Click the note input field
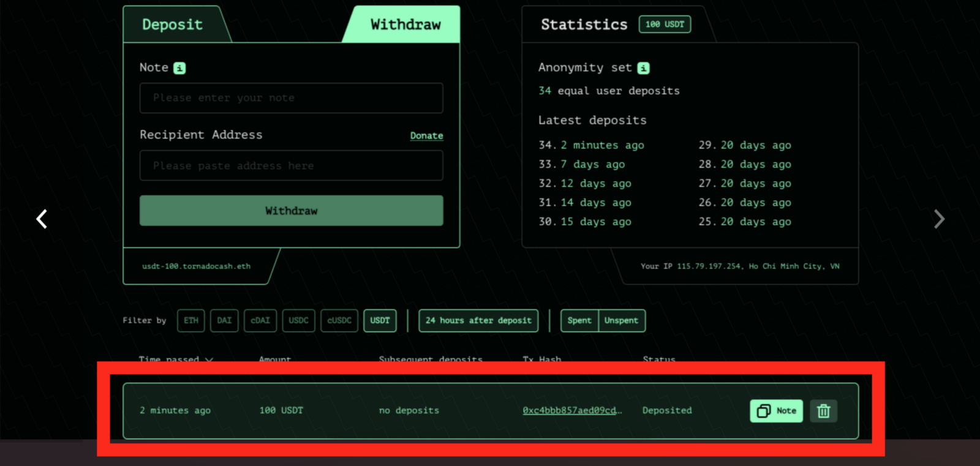The width and height of the screenshot is (980, 466). [x=291, y=98]
